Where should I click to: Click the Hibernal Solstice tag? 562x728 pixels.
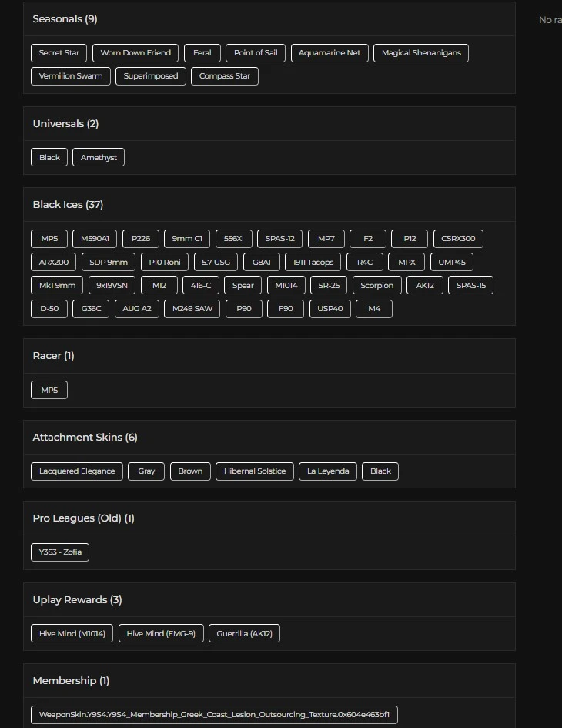255,471
